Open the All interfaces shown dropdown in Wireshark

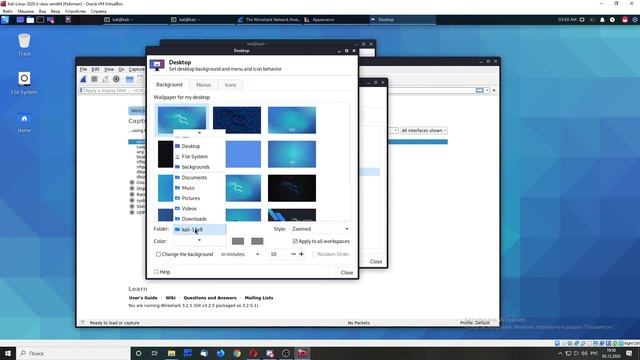click(423, 131)
